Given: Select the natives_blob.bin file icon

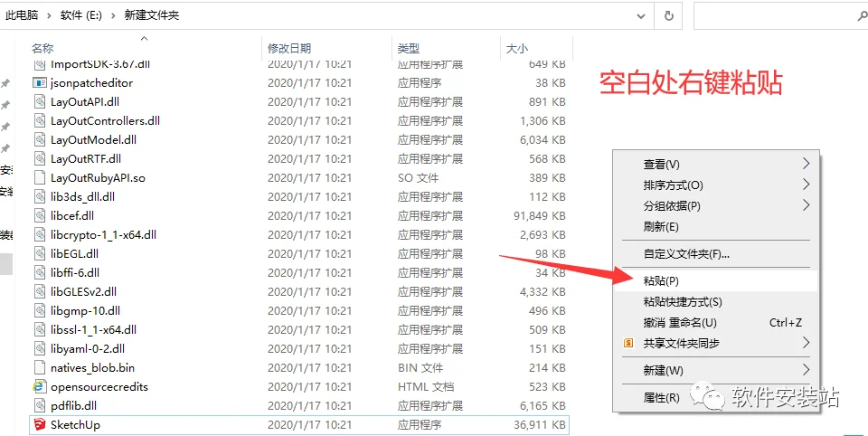Looking at the screenshot, I should [x=39, y=368].
